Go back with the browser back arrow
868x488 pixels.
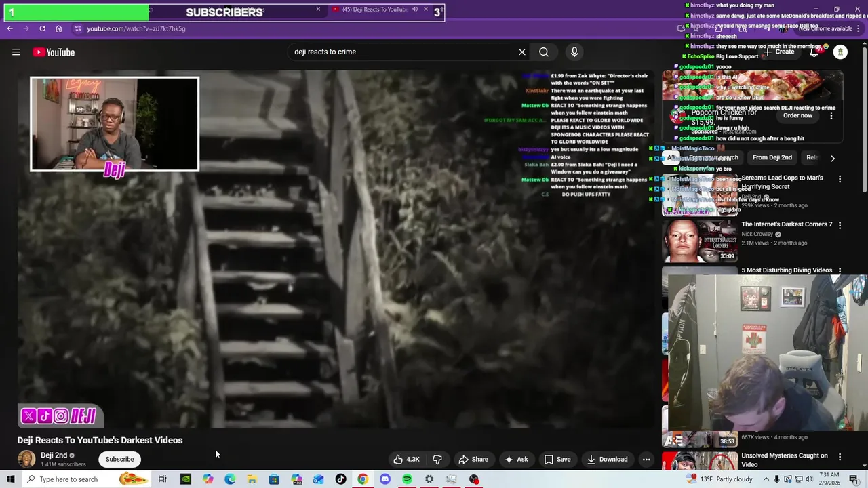tap(10, 28)
